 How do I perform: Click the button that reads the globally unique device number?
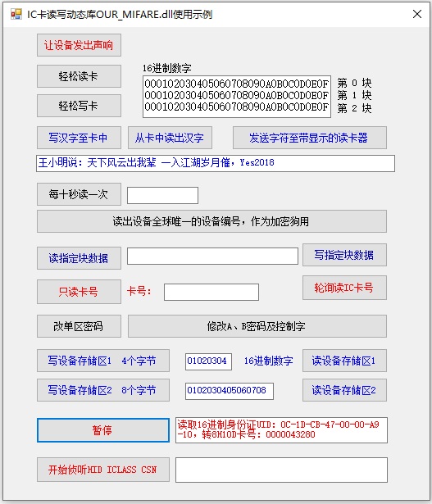[211, 221]
